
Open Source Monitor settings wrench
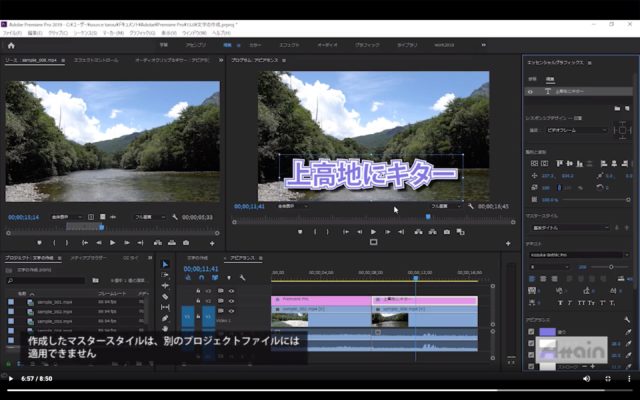(175, 217)
